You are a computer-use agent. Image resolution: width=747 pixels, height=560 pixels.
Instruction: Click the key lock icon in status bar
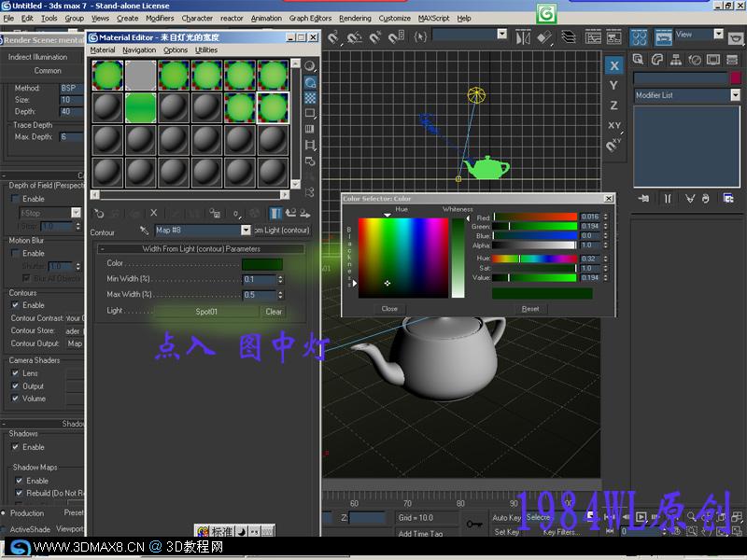473,525
